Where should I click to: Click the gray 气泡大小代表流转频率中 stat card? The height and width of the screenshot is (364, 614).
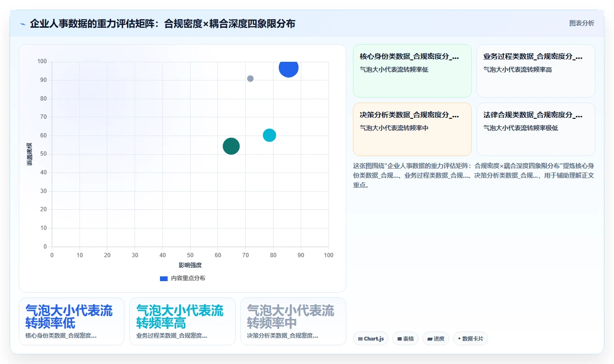293,321
